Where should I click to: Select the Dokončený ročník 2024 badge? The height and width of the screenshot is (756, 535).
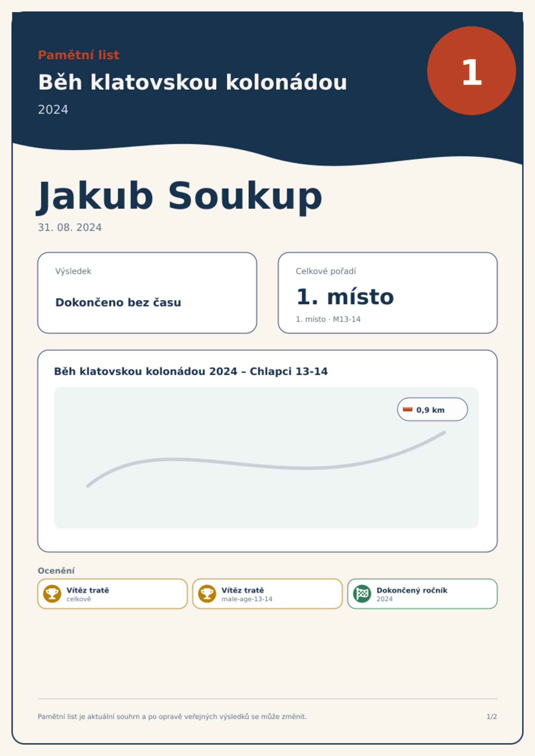click(x=422, y=594)
